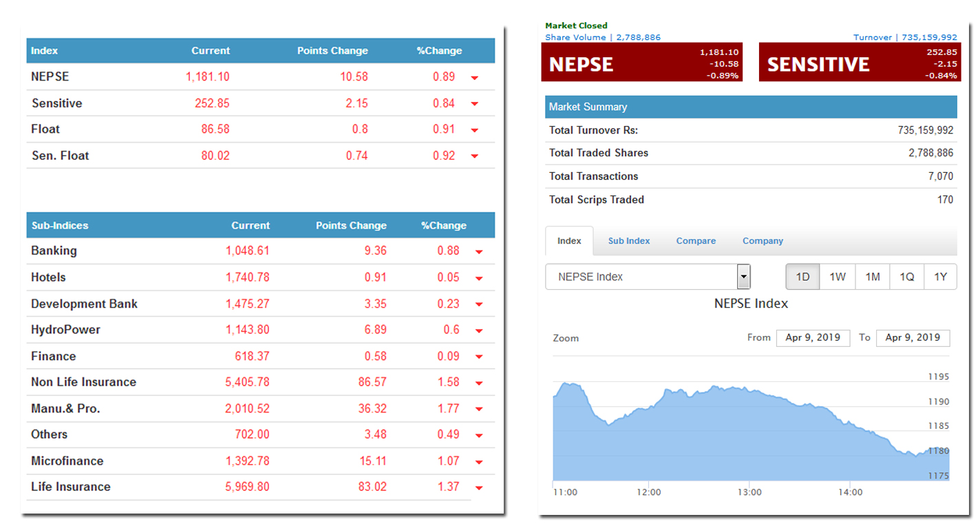Click the Others row label
Viewport: 980px width, 528px height.
pyautogui.click(x=49, y=434)
